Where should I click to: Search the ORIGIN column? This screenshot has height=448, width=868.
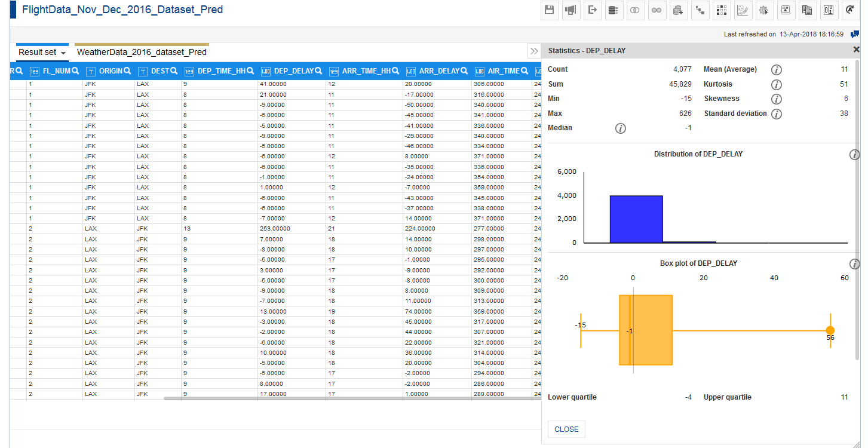pyautogui.click(x=127, y=70)
